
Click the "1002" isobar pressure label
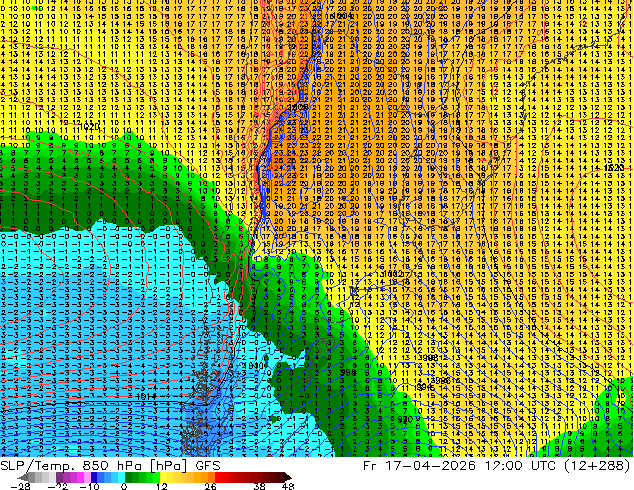pyautogui.click(x=392, y=274)
